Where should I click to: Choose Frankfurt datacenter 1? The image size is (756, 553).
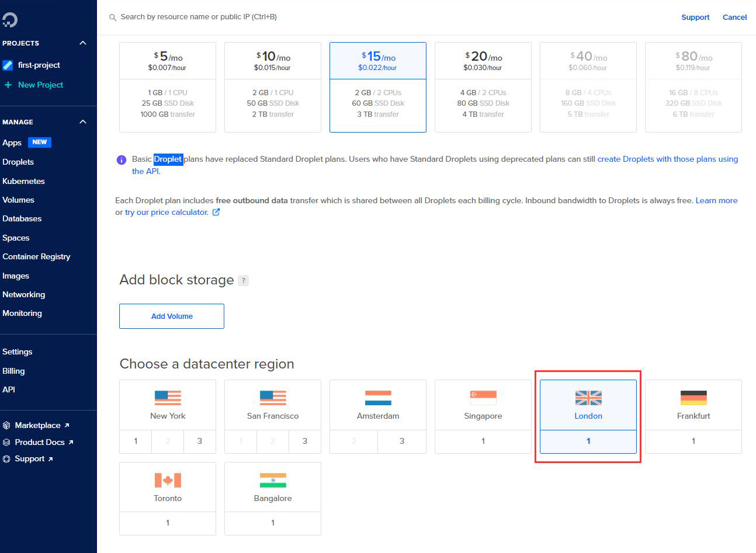[x=693, y=441]
